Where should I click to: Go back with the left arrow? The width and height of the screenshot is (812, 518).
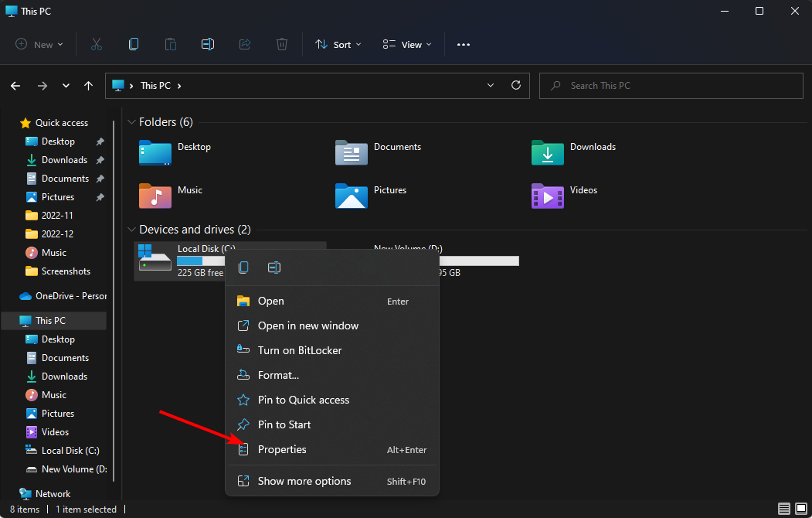(x=15, y=86)
